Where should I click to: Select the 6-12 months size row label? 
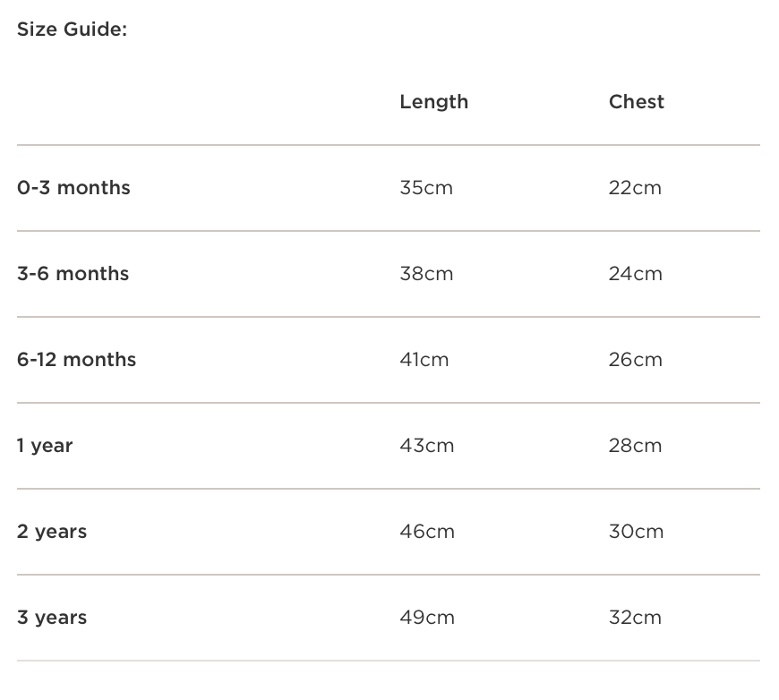pos(76,360)
